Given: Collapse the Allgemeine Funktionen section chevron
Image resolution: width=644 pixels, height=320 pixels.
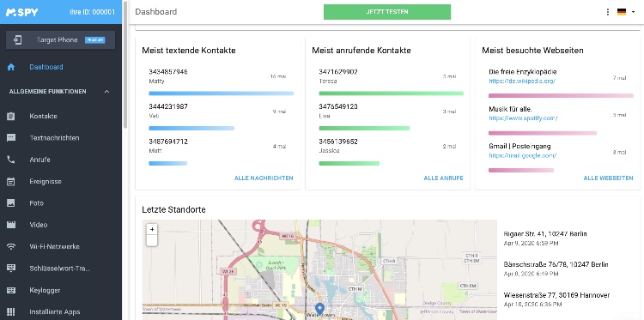Looking at the screenshot, I should (x=106, y=92).
